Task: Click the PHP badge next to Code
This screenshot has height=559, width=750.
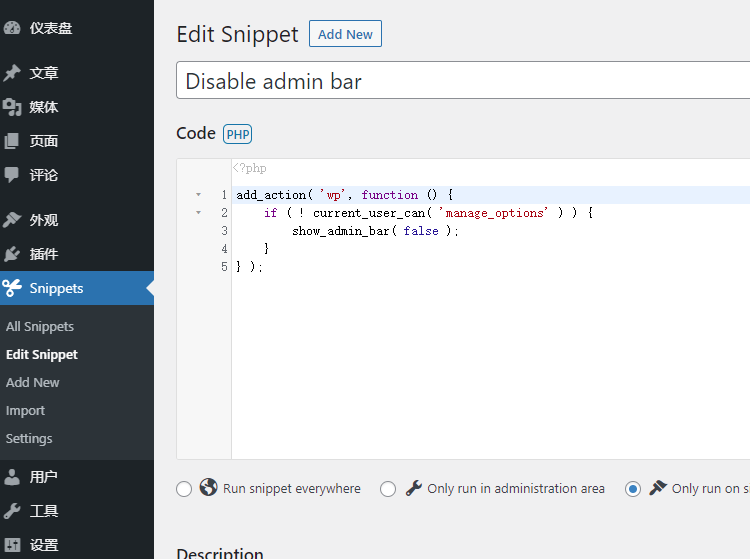Action: [x=237, y=134]
